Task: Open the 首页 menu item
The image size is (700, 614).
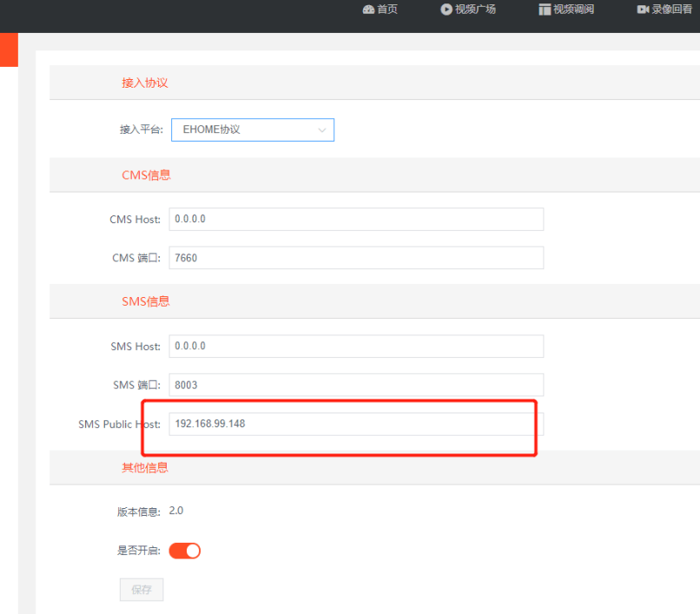Action: [x=387, y=10]
